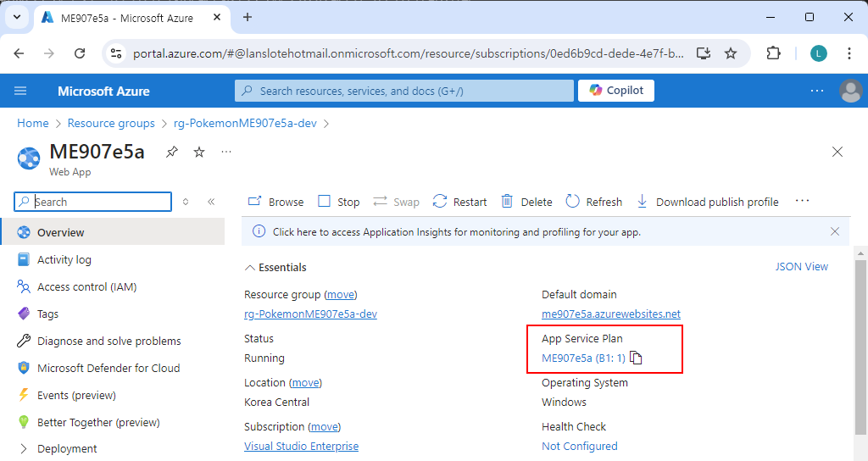Collapse the Essentials section

click(x=275, y=267)
